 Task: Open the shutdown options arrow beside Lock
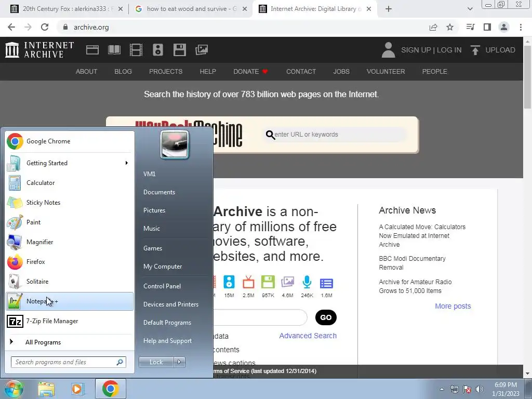[x=179, y=362]
